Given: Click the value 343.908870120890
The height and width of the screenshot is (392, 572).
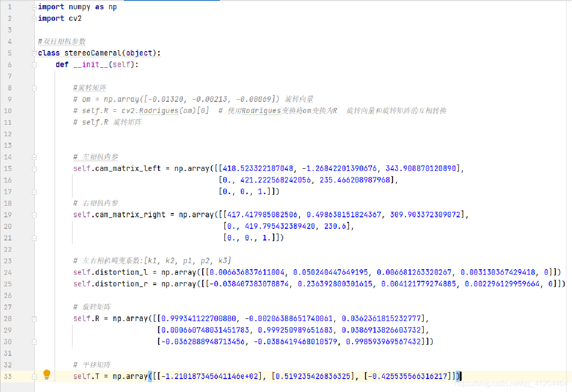Looking at the screenshot, I should pyautogui.click(x=420, y=169).
